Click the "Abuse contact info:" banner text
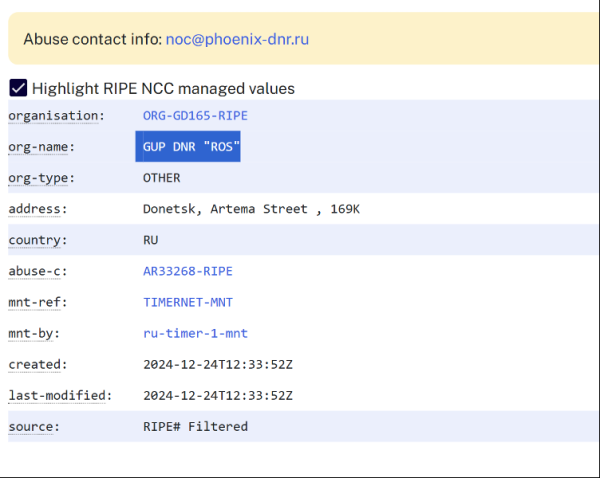The height and width of the screenshot is (478, 600). 92,39
